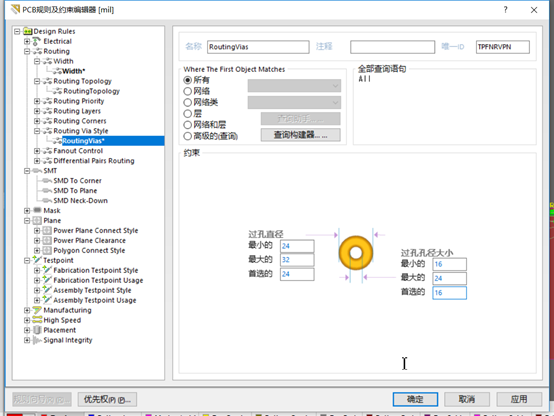This screenshot has width=554, height=416.
Task: Click the help question mark in title bar
Action: pyautogui.click(x=505, y=10)
